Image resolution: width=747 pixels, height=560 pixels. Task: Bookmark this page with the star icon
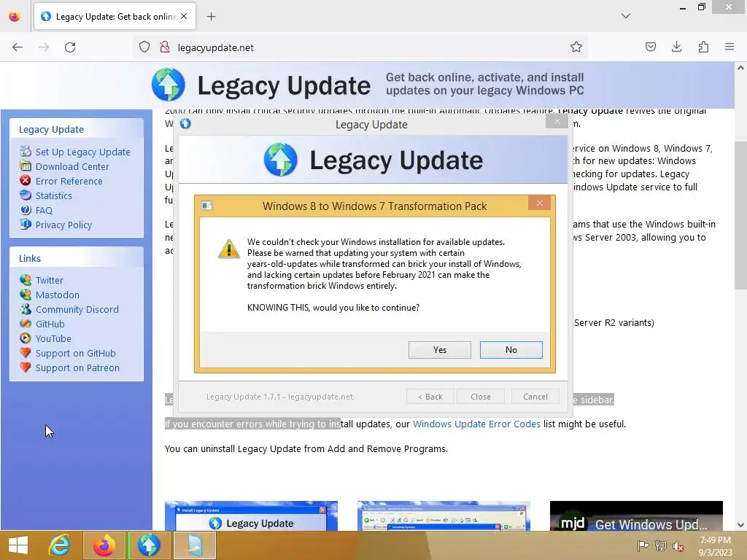pyautogui.click(x=576, y=47)
